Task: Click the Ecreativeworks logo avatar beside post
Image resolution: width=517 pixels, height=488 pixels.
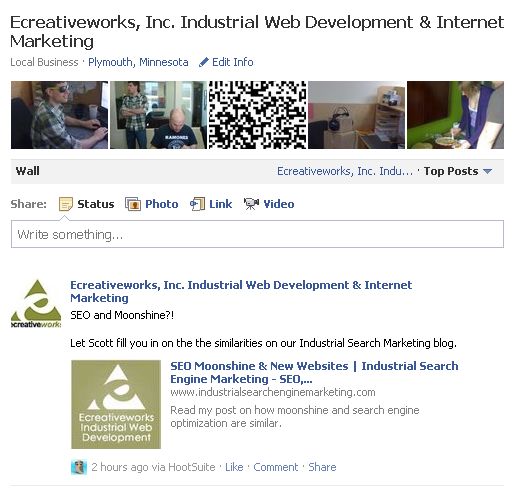Action: coord(36,304)
